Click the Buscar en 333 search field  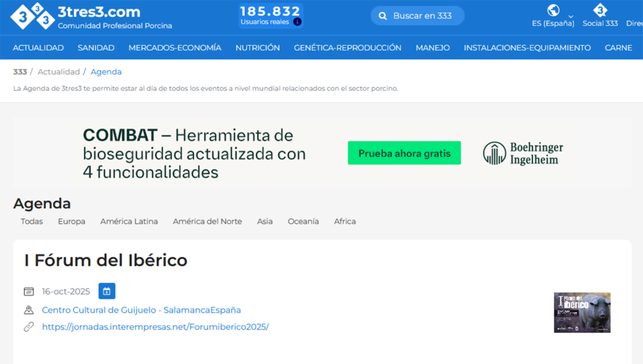(422, 16)
